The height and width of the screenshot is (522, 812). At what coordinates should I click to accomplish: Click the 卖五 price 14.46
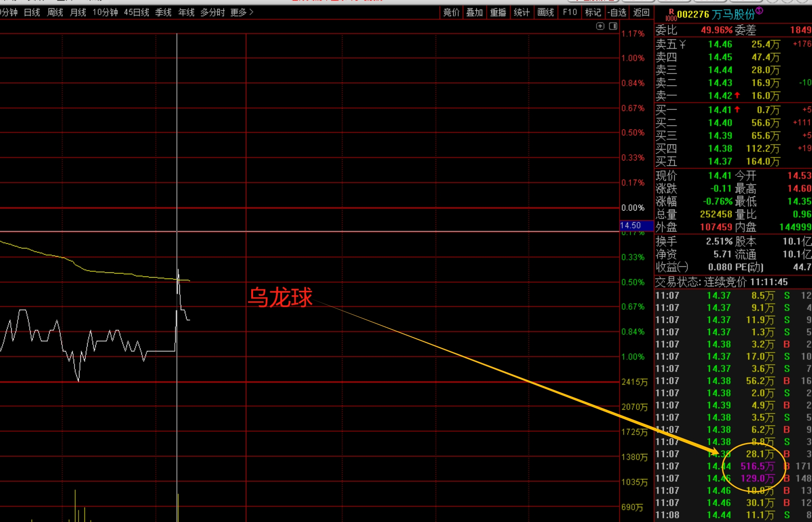(x=720, y=44)
